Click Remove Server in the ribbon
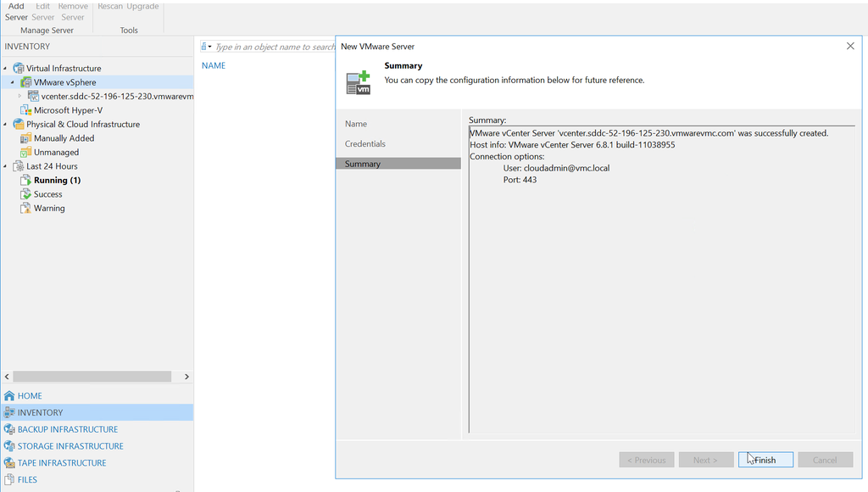 (x=73, y=12)
